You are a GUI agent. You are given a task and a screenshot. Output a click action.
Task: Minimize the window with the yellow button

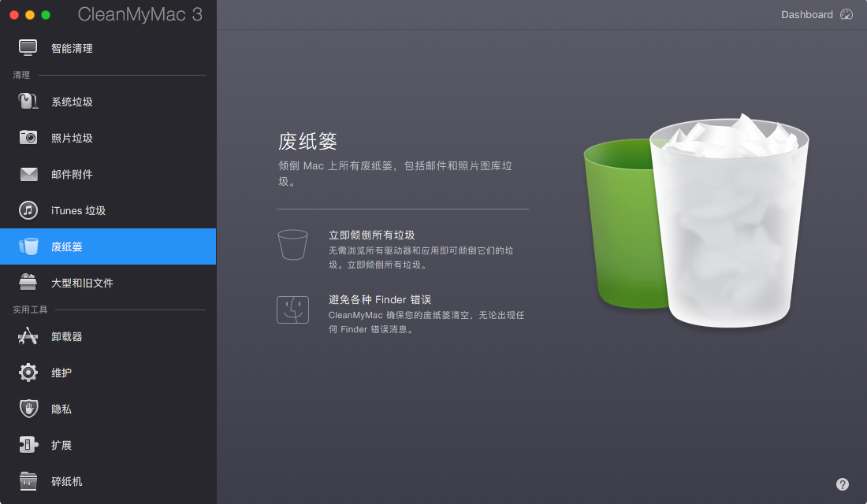coord(30,15)
